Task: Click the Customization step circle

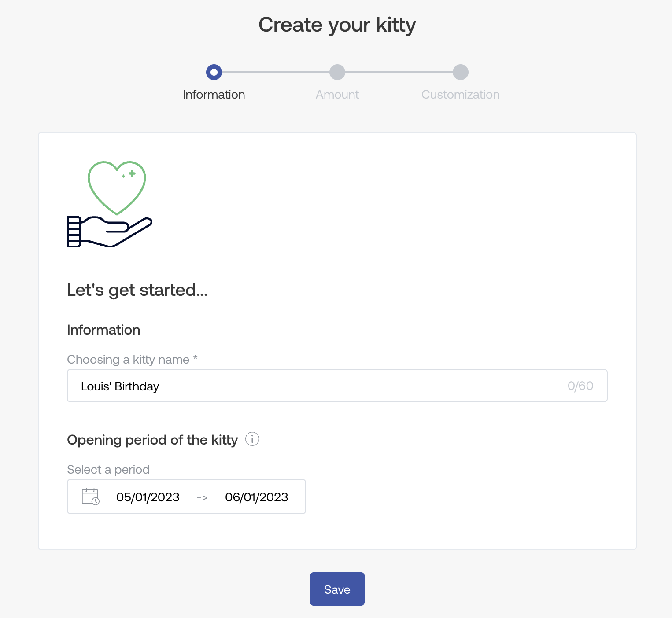Action: tap(461, 72)
